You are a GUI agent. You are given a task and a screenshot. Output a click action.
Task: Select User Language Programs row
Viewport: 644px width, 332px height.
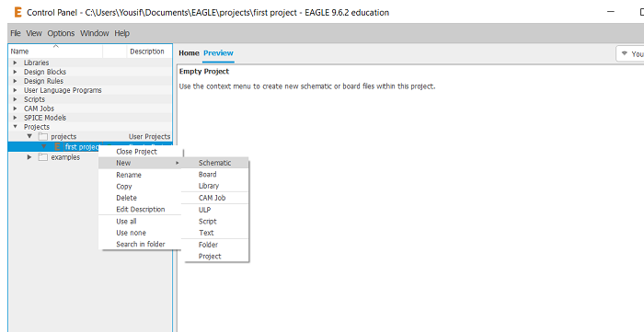click(90, 90)
